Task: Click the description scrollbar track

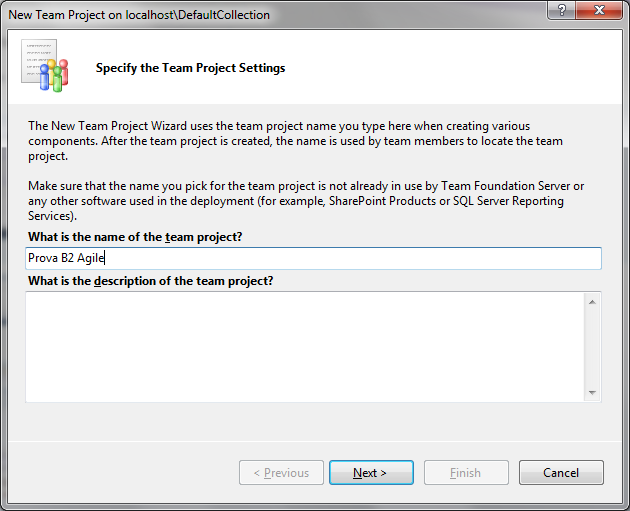Action: pos(592,347)
